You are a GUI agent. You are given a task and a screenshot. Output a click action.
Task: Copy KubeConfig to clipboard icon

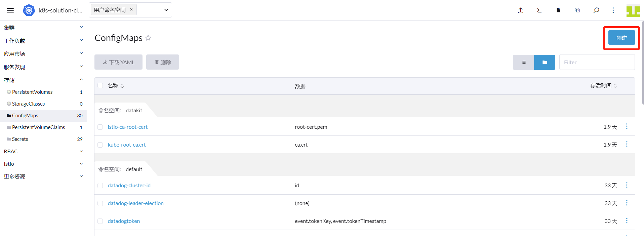(577, 10)
